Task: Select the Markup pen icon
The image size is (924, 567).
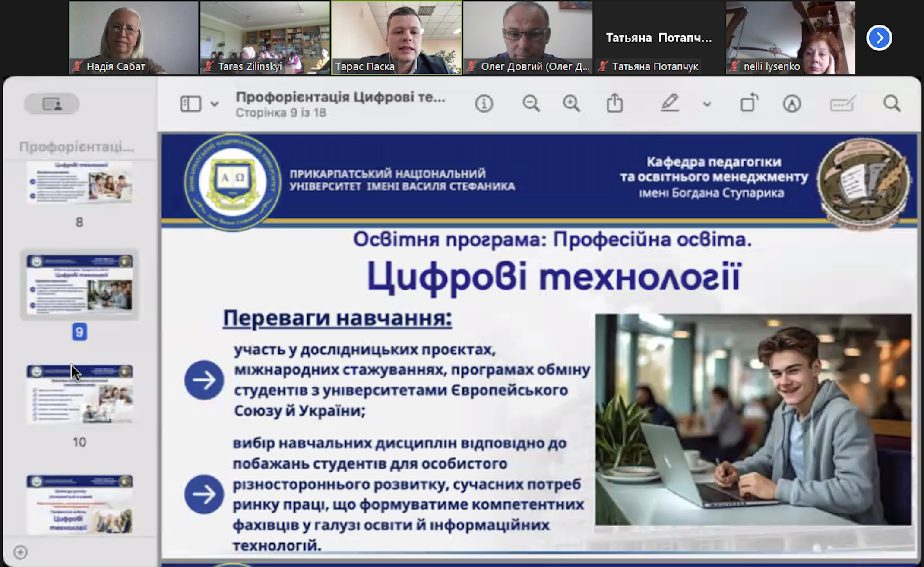Action: (x=670, y=104)
